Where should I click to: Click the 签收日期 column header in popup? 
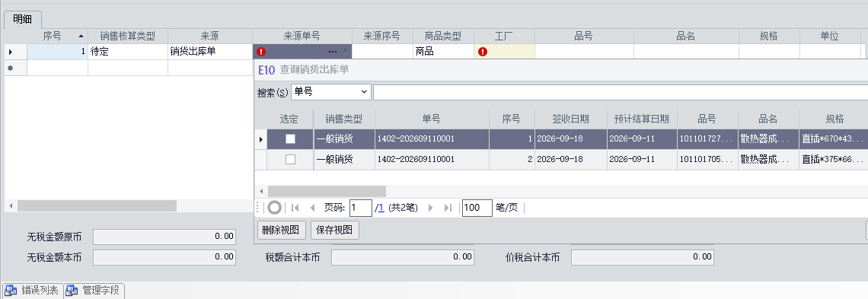pos(571,119)
